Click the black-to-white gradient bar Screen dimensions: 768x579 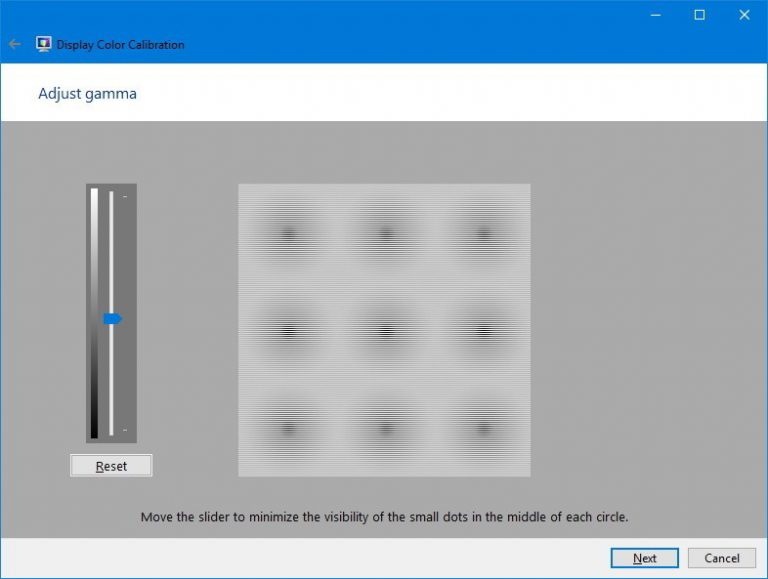tap(94, 313)
